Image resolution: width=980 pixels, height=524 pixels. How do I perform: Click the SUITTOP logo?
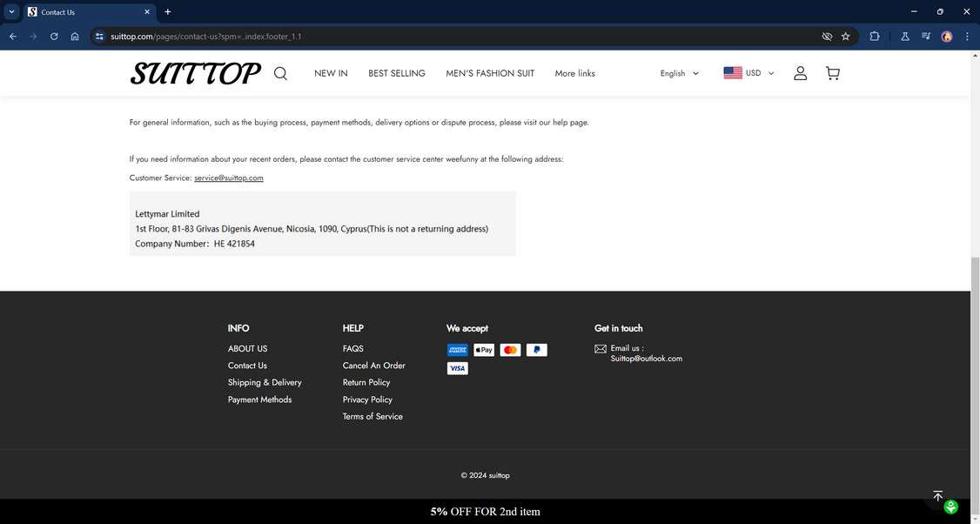click(196, 73)
